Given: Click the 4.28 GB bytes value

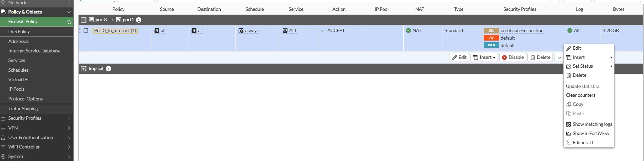Looking at the screenshot, I should 611,30.
